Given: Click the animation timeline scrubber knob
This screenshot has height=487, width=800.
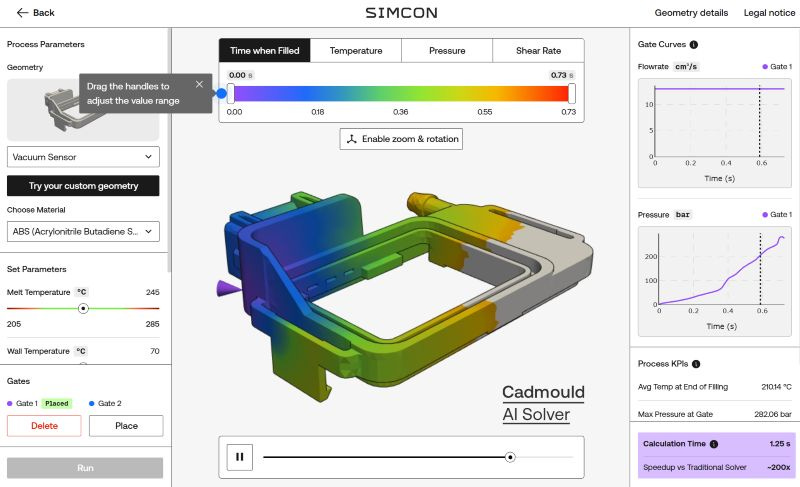Looking at the screenshot, I should (x=510, y=457).
